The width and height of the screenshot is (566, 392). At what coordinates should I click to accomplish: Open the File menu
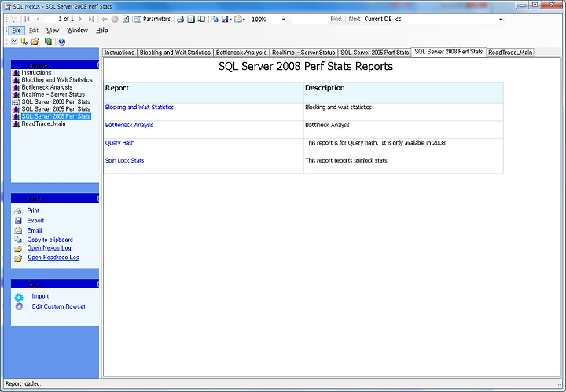[x=17, y=31]
